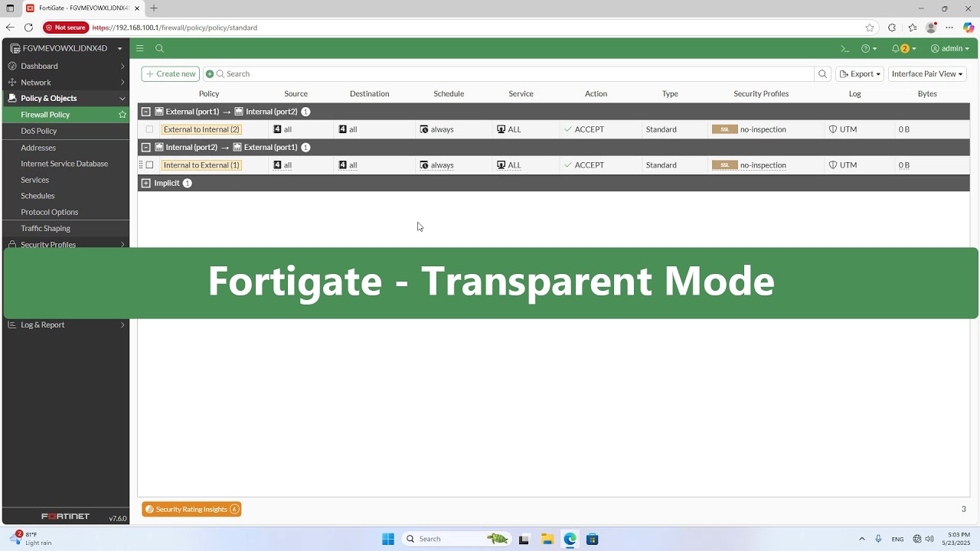Expand the Log & Report menu chevron

point(122,324)
